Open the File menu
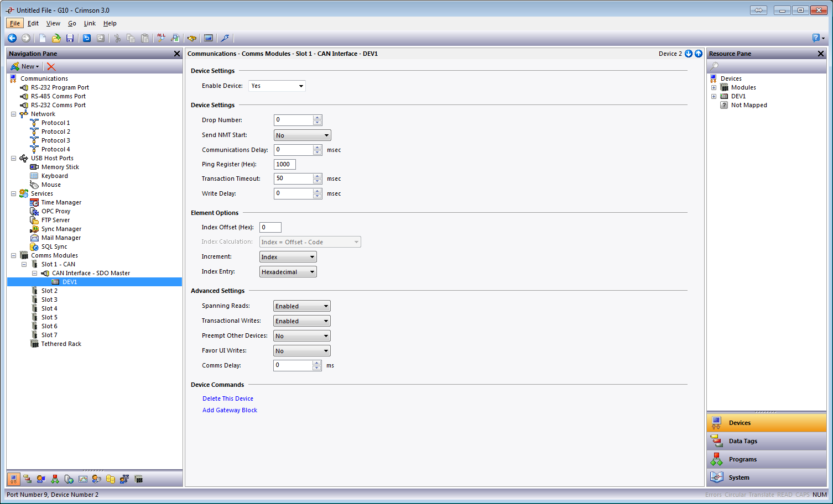 [x=15, y=23]
